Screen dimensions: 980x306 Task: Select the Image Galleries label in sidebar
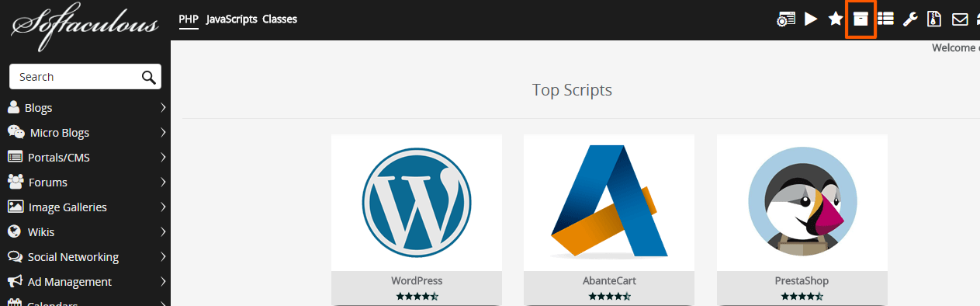tap(68, 207)
